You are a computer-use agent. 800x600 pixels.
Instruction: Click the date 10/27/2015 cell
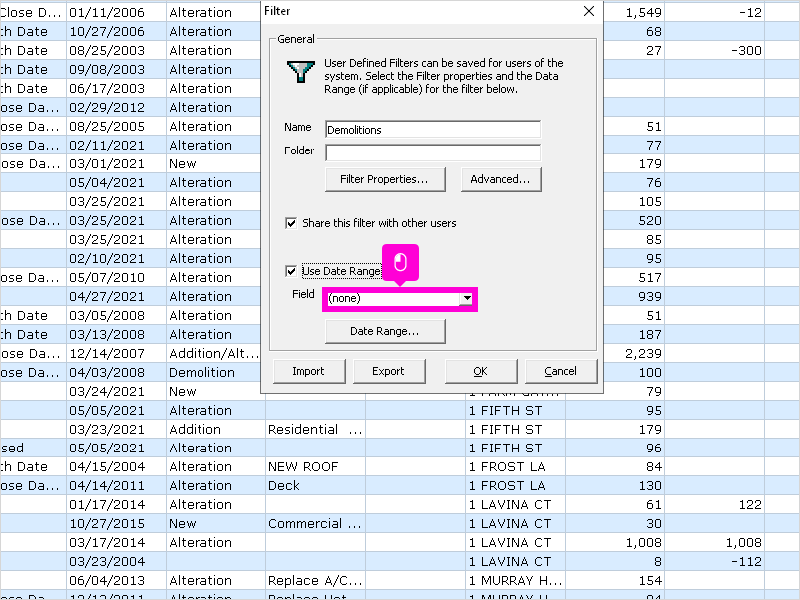coord(116,523)
